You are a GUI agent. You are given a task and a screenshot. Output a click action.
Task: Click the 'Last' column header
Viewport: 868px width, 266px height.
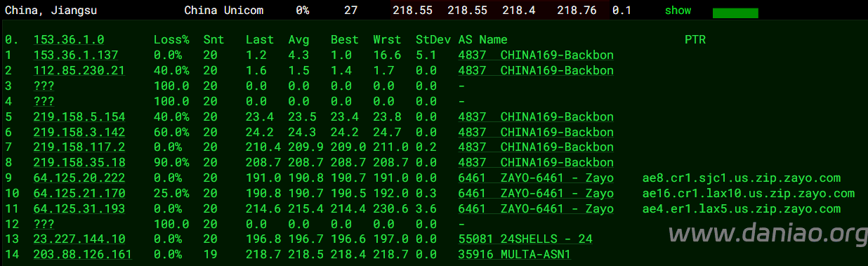[x=260, y=40]
